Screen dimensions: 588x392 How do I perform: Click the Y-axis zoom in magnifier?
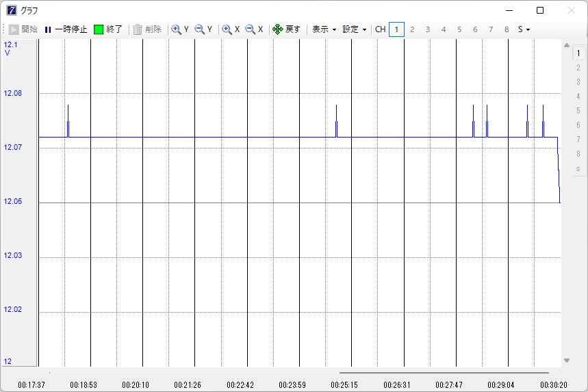click(181, 29)
